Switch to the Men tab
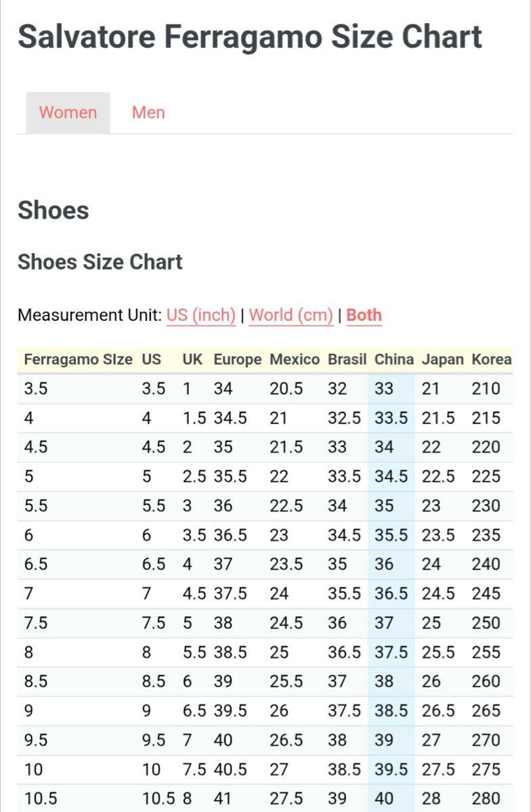The image size is (531, 812). pyautogui.click(x=148, y=112)
